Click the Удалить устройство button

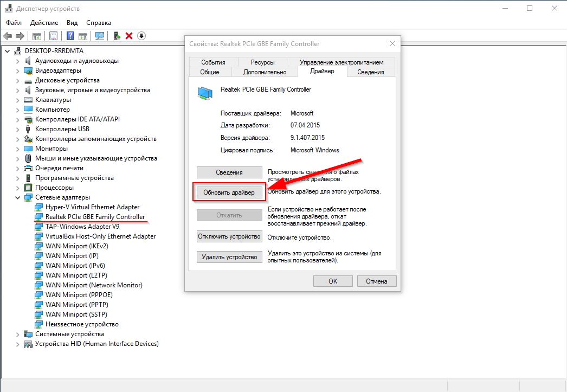[x=229, y=257]
